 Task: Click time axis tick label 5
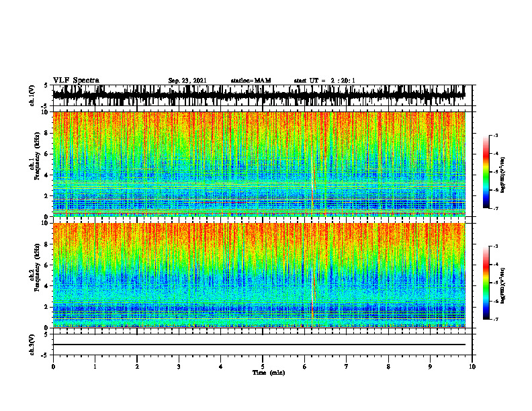click(x=263, y=367)
